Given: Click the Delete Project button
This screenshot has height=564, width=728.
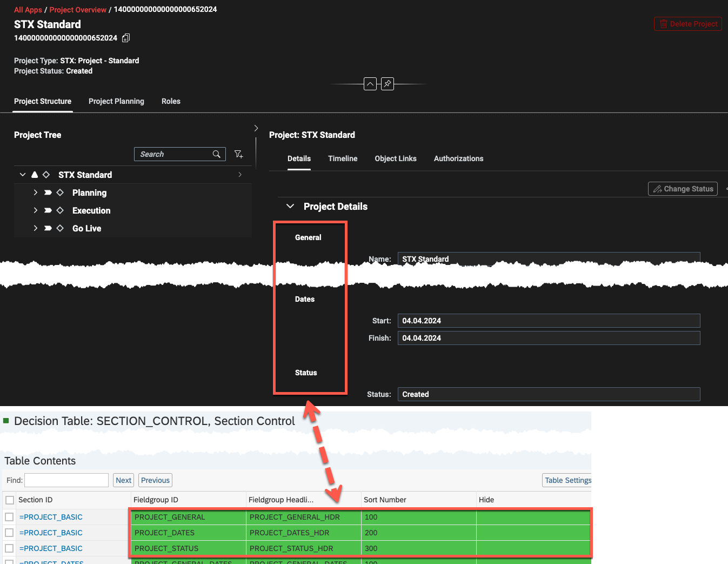Looking at the screenshot, I should tap(687, 24).
